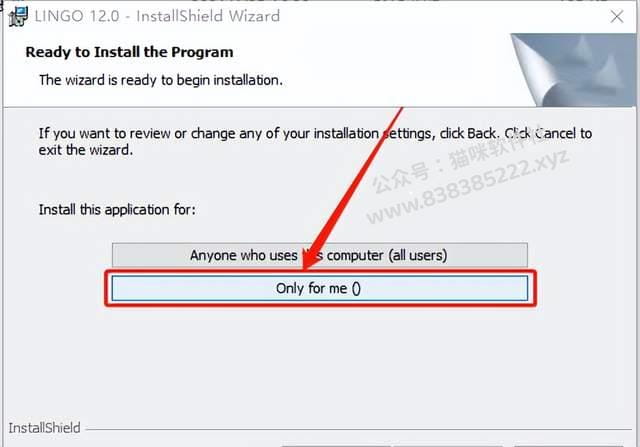
Task: Click the LINGO installer icon in title bar
Action: pyautogui.click(x=18, y=17)
